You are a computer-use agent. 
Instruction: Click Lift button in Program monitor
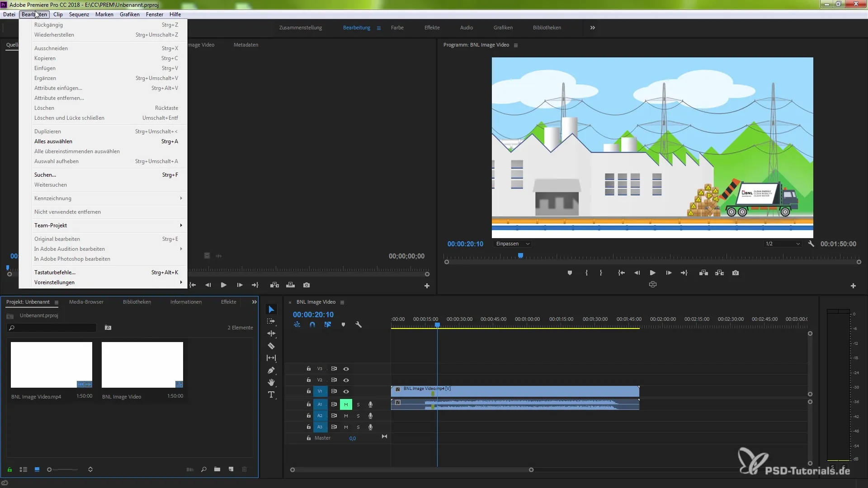tap(703, 273)
